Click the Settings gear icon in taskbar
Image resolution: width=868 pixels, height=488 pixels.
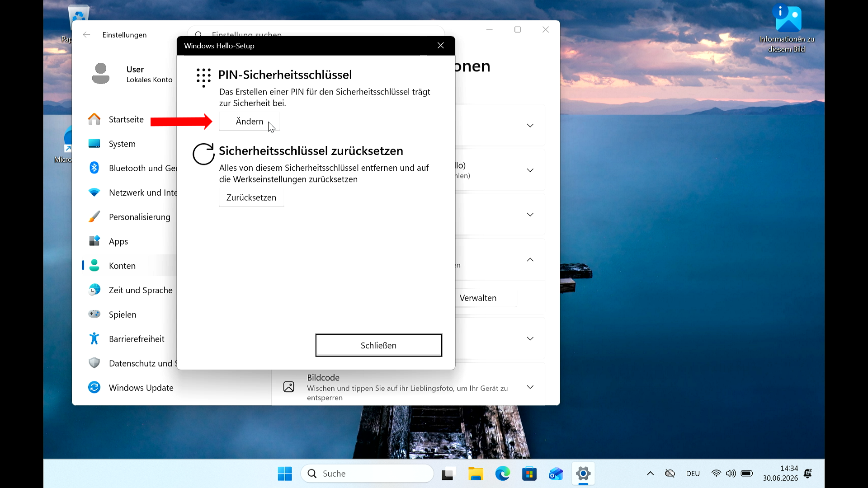pyautogui.click(x=583, y=474)
